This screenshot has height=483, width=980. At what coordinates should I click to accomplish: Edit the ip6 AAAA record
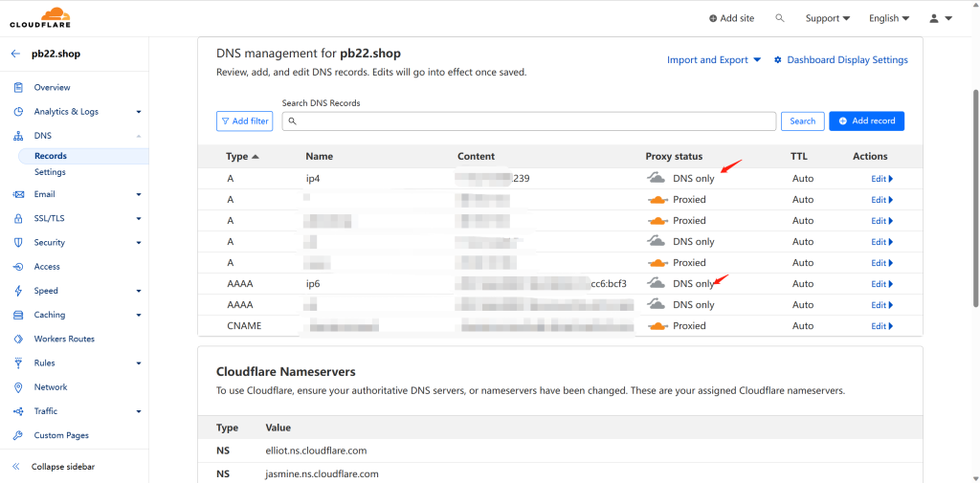coord(881,284)
